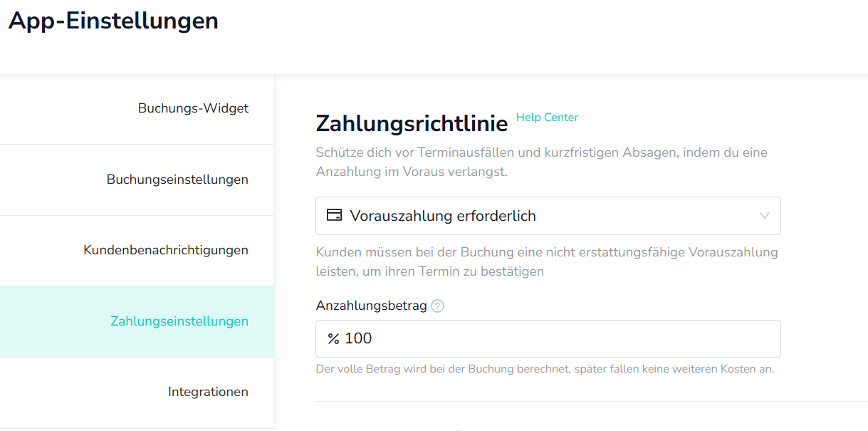Image resolution: width=868 pixels, height=431 pixels.
Task: Click the question mark icon beside Anzahlungsbetrag
Action: click(x=438, y=306)
